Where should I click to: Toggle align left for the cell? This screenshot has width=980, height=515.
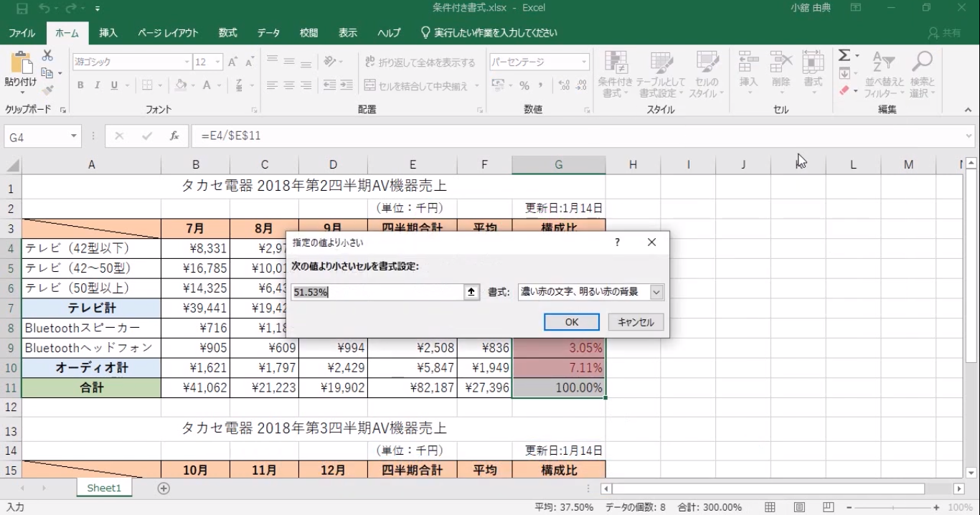coord(272,85)
